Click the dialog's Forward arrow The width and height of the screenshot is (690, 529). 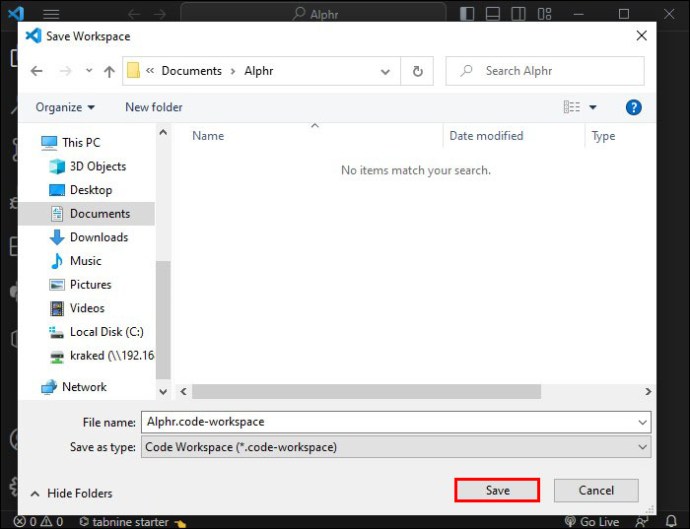65,71
